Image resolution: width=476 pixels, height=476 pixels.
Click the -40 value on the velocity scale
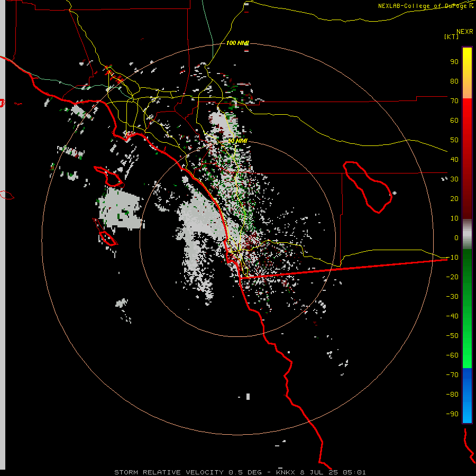coord(452,316)
